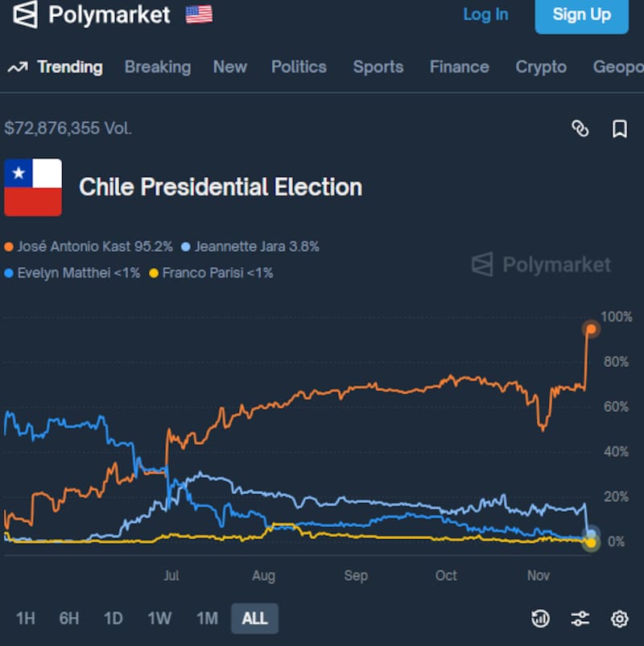Click the Log In link
Image resolution: width=644 pixels, height=646 pixels.
pos(485,14)
